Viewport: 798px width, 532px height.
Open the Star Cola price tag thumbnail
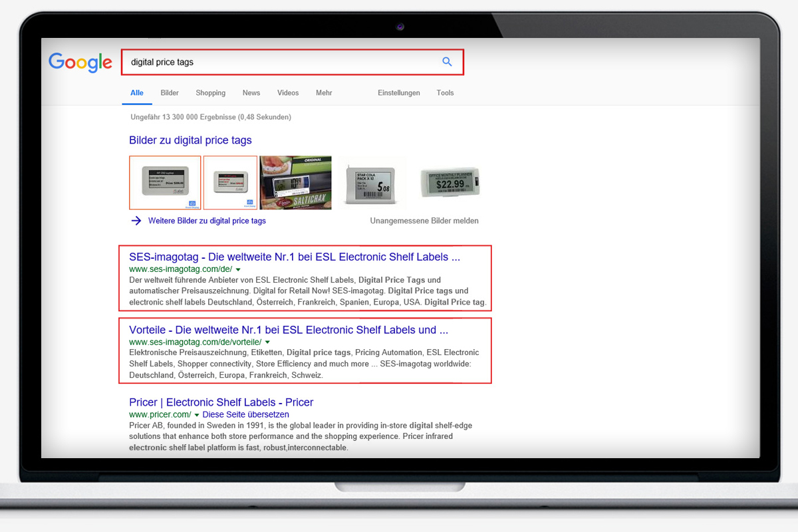pos(370,183)
